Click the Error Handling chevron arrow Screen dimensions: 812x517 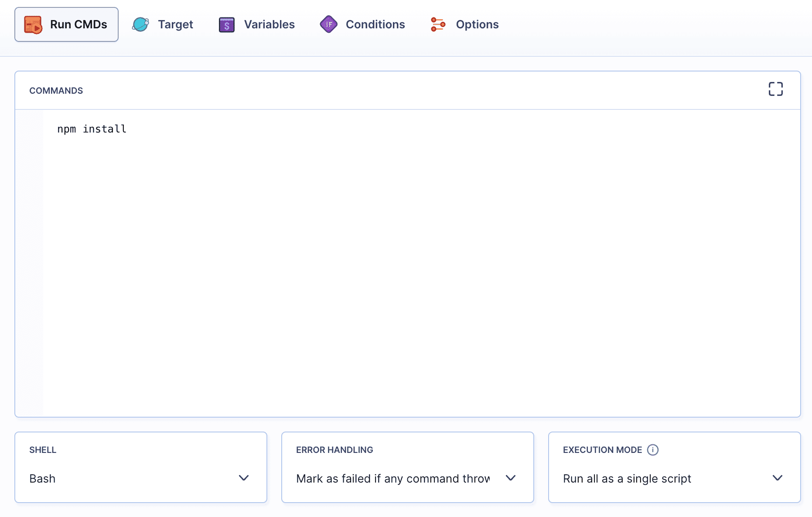coord(511,478)
